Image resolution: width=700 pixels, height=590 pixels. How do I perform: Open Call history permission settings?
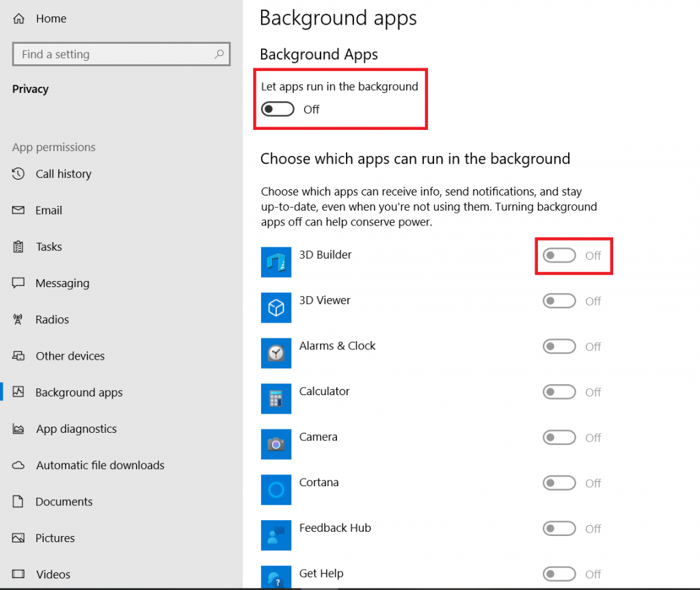click(x=18, y=174)
